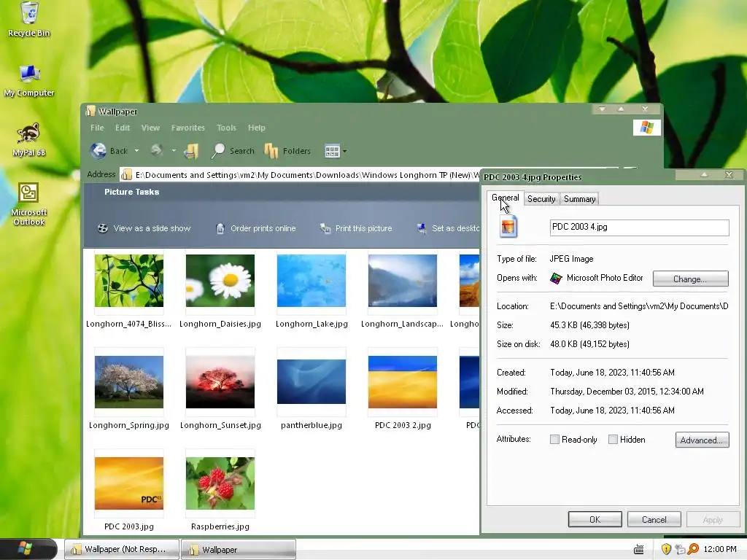Expand the Views dropdown arrow
This screenshot has height=560, width=747.
[x=344, y=152]
